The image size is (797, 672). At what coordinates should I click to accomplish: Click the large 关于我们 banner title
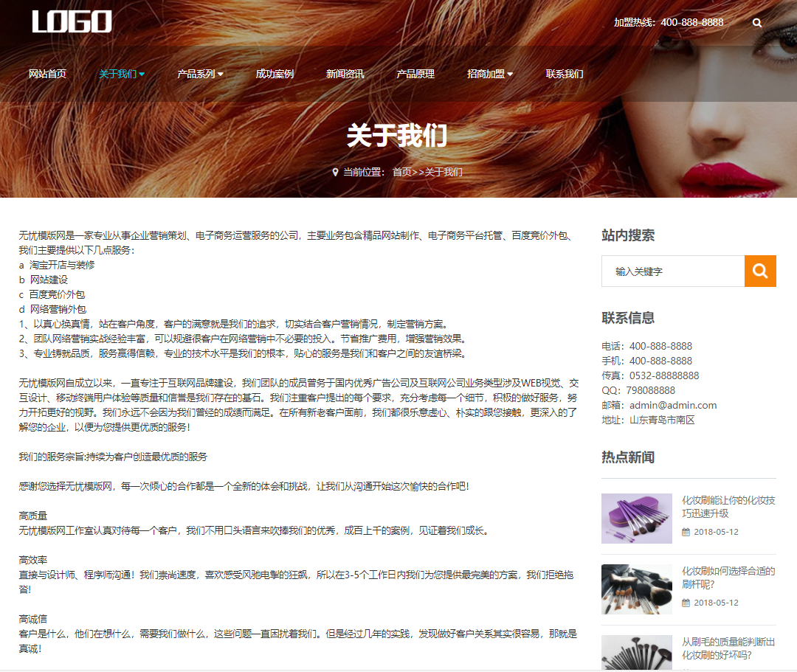coord(397,136)
